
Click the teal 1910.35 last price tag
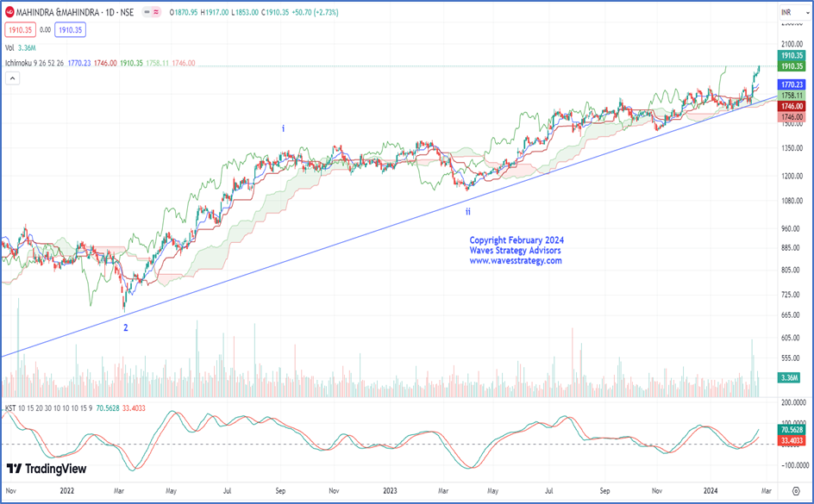(x=792, y=55)
